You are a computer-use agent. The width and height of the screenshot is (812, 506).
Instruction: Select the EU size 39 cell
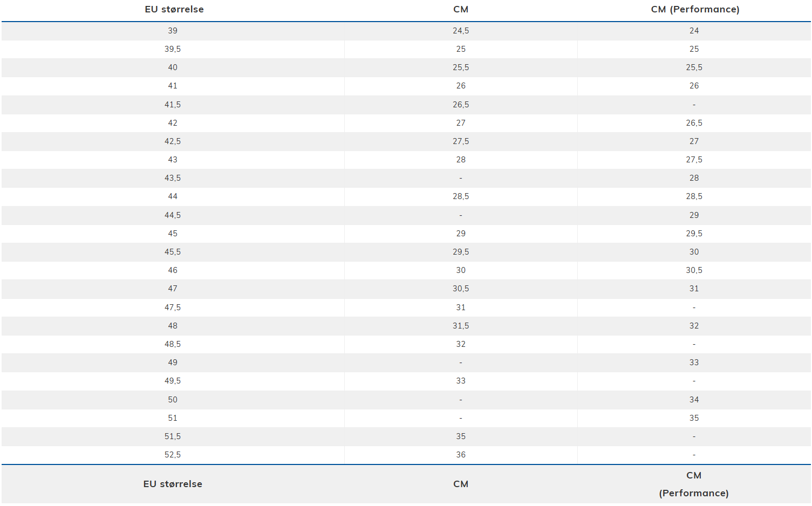click(x=173, y=31)
